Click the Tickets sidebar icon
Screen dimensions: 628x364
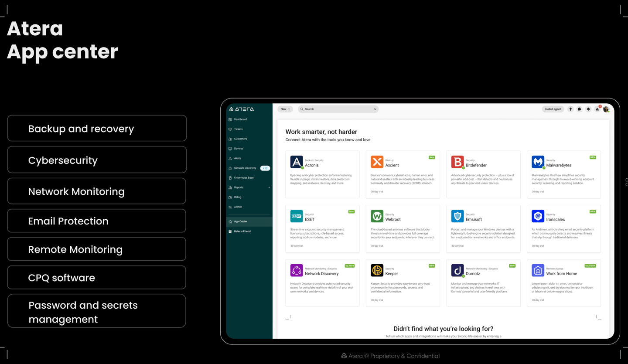coord(230,129)
